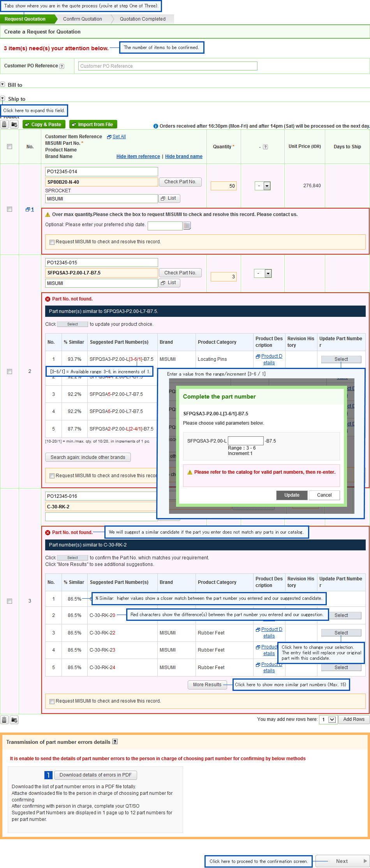Image resolution: width=370 pixels, height=868 pixels.
Task: Click the bottom folder icon near Add Rows
Action: pyautogui.click(x=14, y=720)
